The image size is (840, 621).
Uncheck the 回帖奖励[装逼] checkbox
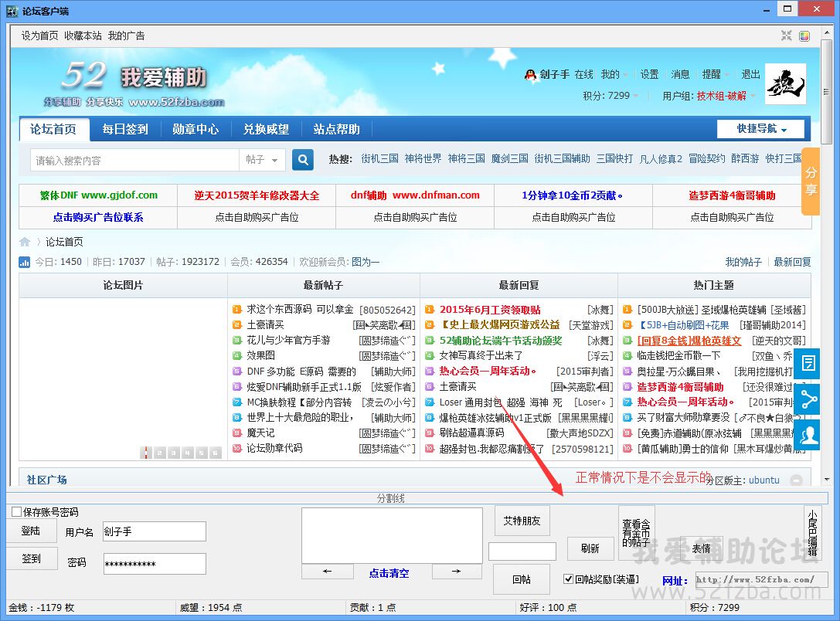[x=568, y=579]
